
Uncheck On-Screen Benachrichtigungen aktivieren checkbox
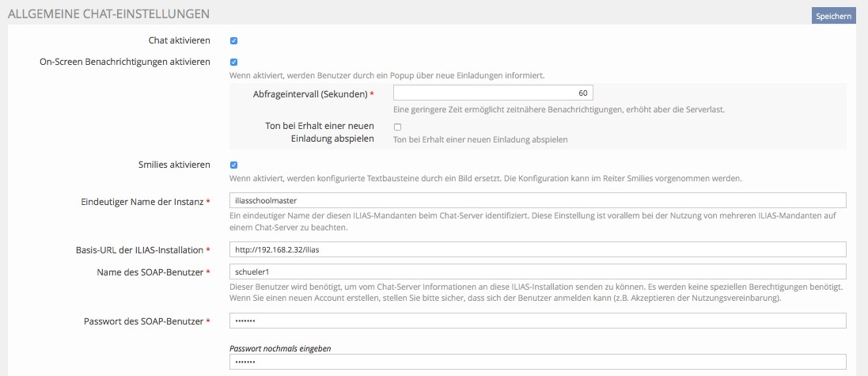tap(234, 62)
